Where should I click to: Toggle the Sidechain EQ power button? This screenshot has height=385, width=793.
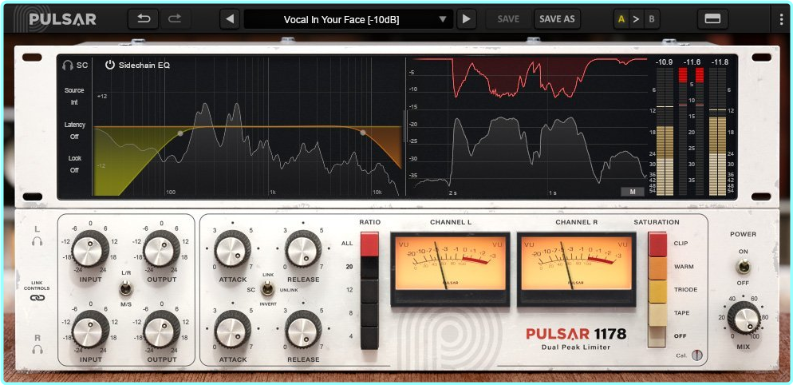pyautogui.click(x=110, y=65)
